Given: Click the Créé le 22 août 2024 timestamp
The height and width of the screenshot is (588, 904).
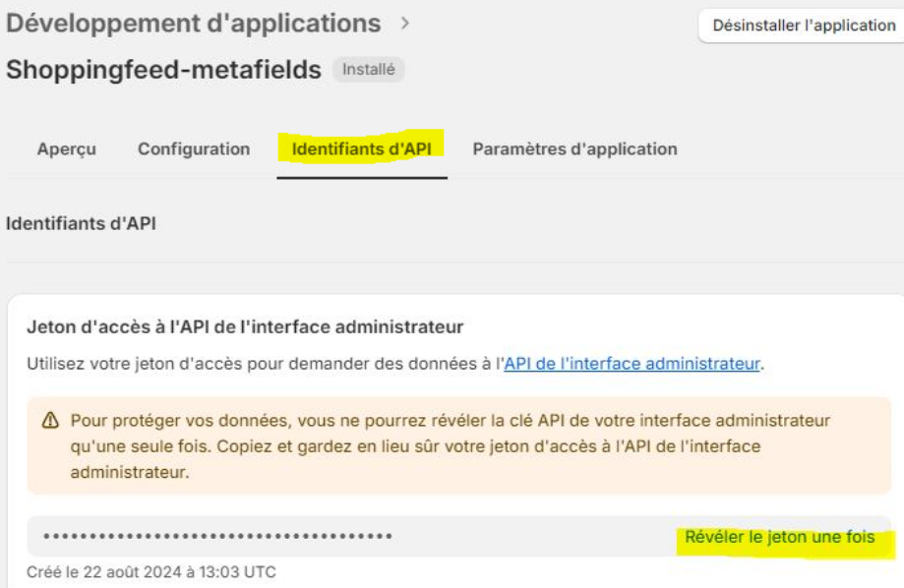Looking at the screenshot, I should click(151, 572).
